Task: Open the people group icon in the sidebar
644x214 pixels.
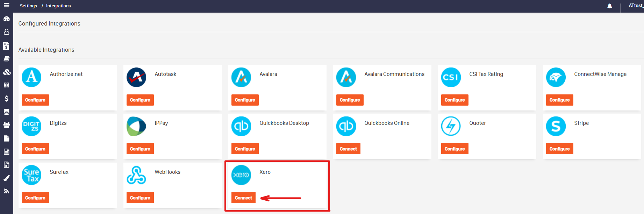Action: [x=6, y=125]
